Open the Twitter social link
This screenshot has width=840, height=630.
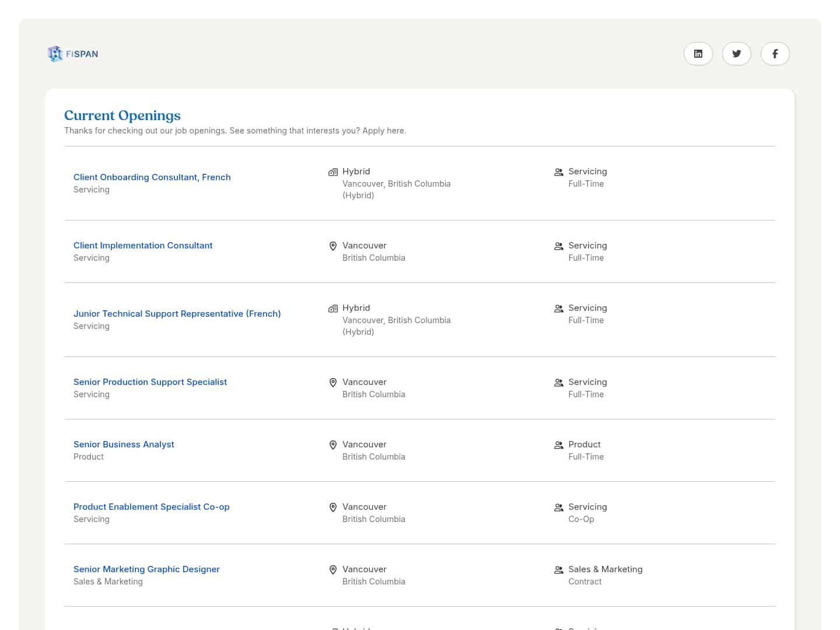[x=736, y=54]
